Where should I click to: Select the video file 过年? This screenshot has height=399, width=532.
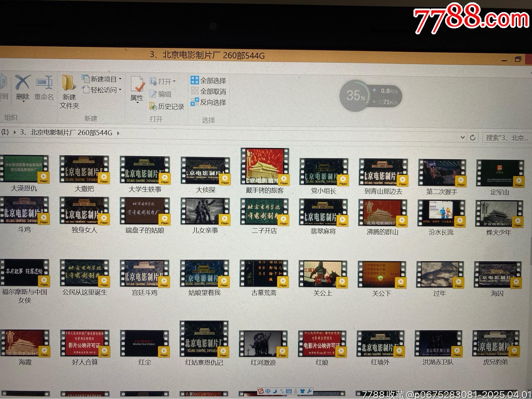[439, 279]
